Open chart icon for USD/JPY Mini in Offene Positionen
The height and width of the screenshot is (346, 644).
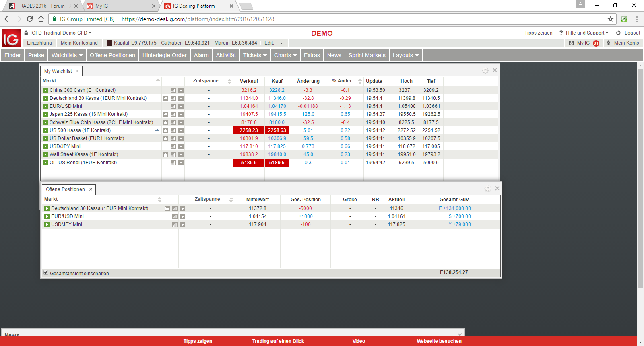(175, 224)
